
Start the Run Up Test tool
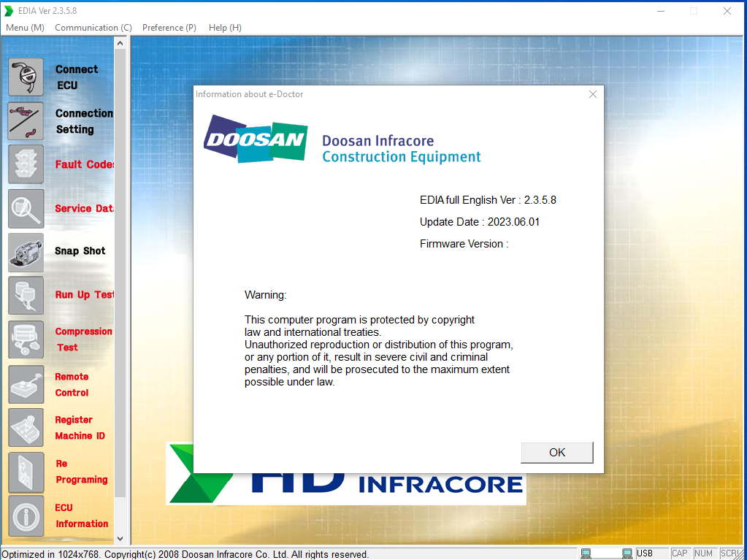coord(26,295)
